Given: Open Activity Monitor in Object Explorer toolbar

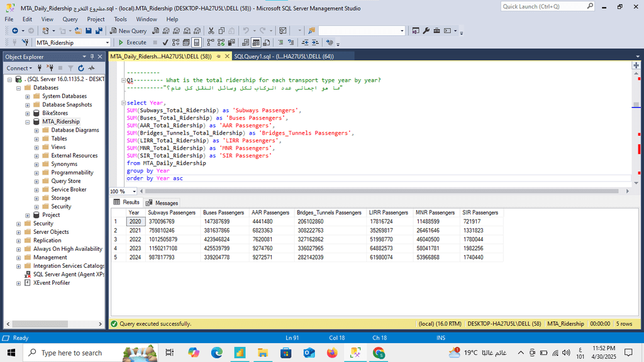Looking at the screenshot, I should coord(91,68).
